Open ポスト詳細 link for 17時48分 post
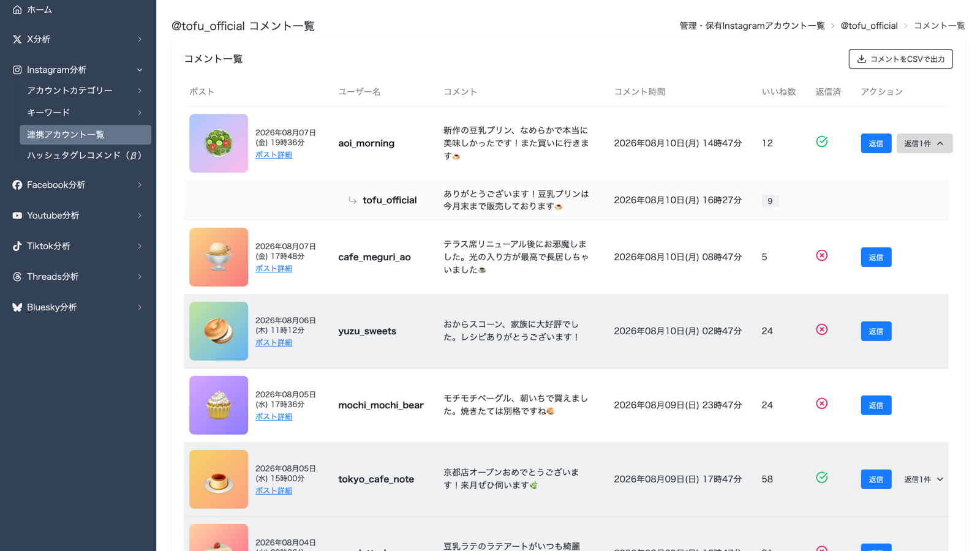Viewport: 980px width, 551px height. point(274,269)
